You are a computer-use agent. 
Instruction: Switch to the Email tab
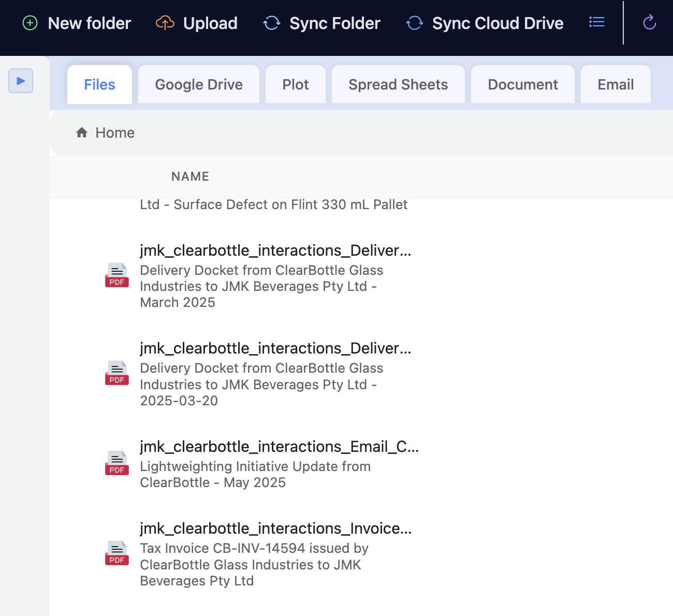pyautogui.click(x=616, y=84)
